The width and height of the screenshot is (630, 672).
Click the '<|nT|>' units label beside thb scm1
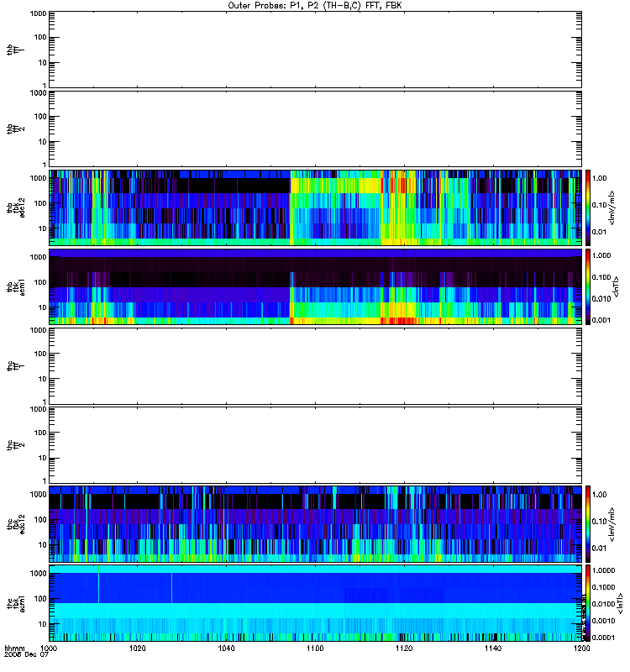click(617, 286)
